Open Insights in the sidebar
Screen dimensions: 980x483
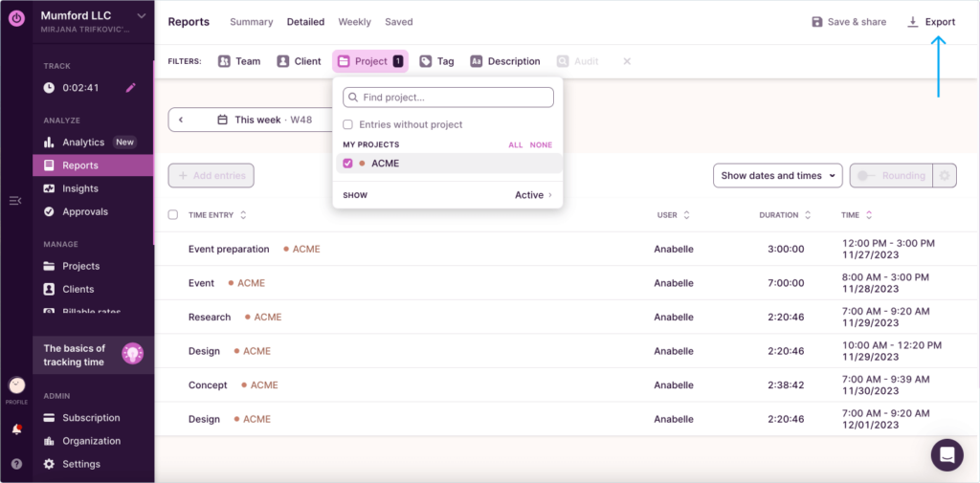coord(80,188)
